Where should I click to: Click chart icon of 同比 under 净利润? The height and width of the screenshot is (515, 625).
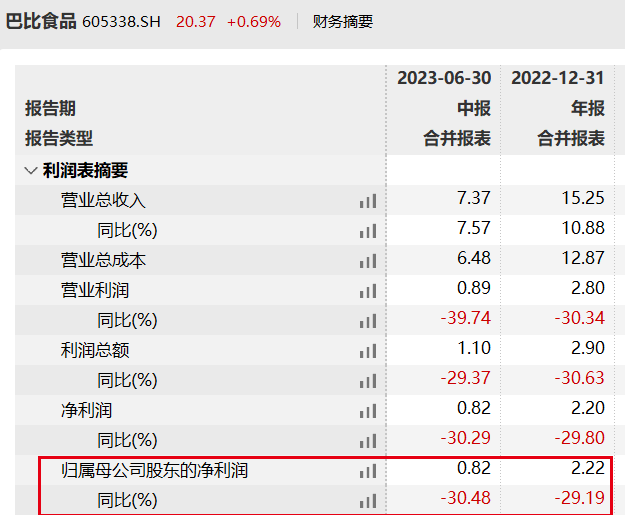pyautogui.click(x=368, y=441)
